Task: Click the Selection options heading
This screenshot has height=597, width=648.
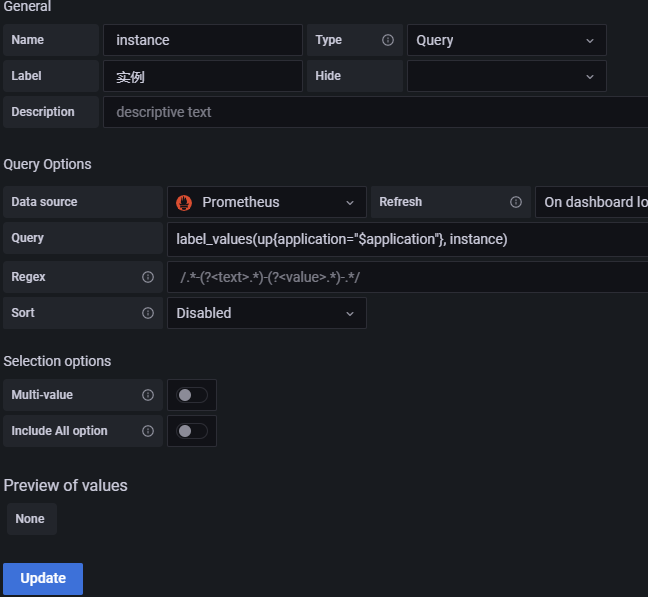Action: 57,361
